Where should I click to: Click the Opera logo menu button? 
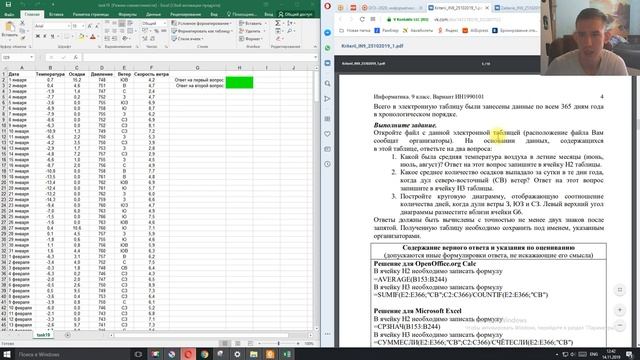[x=328, y=7]
